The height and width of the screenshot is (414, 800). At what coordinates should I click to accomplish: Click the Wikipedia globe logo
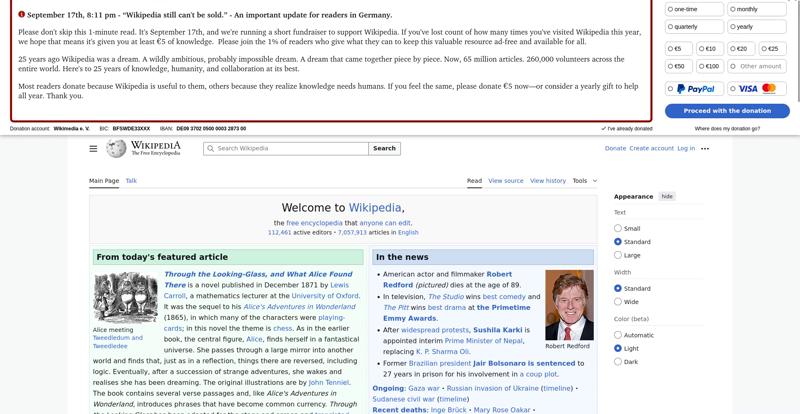[x=116, y=149]
